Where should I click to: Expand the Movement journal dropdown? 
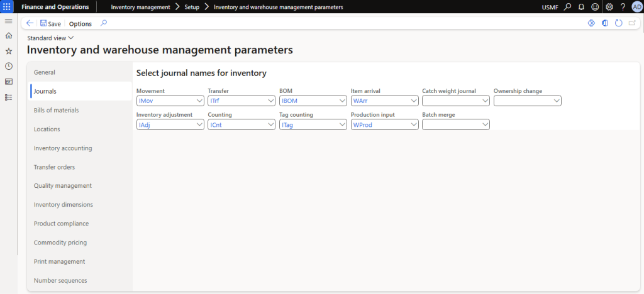click(199, 101)
